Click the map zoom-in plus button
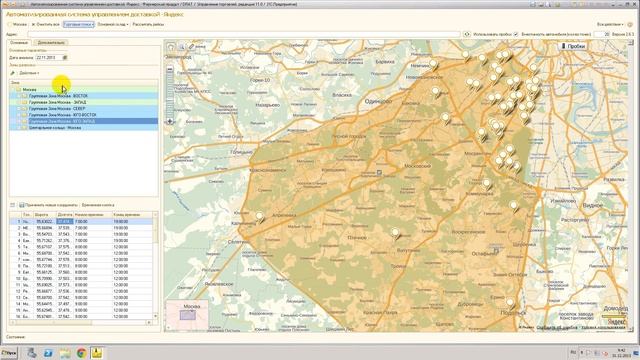The width and height of the screenshot is (640, 360). (x=170, y=121)
